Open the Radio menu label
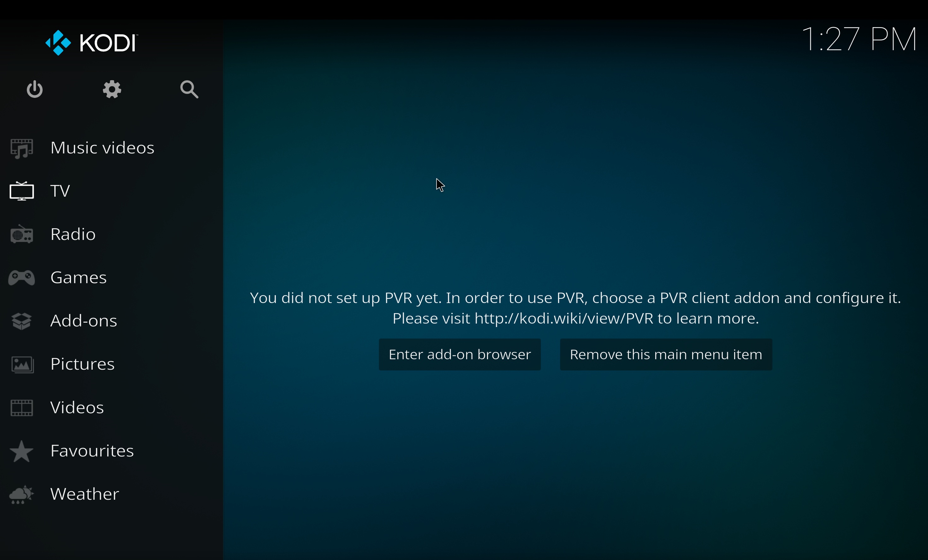Screen dimensions: 928x560 click(x=73, y=234)
